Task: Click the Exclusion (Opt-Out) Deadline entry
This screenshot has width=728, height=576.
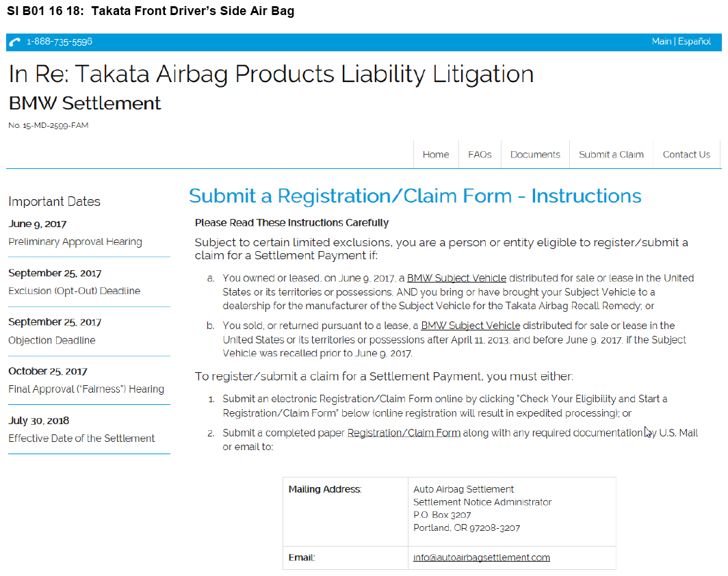Action: 74,291
